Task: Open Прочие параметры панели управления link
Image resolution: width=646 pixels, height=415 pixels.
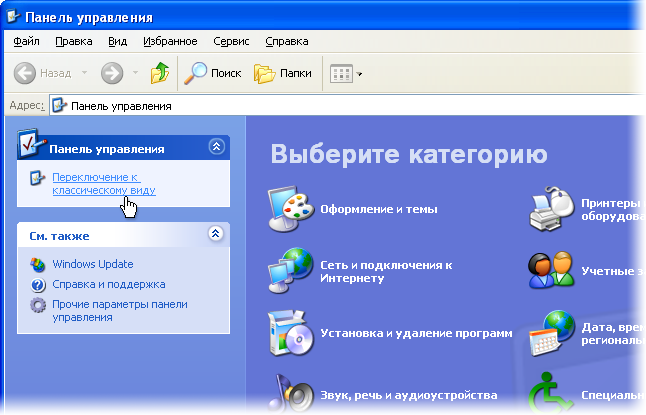Action: 119,311
